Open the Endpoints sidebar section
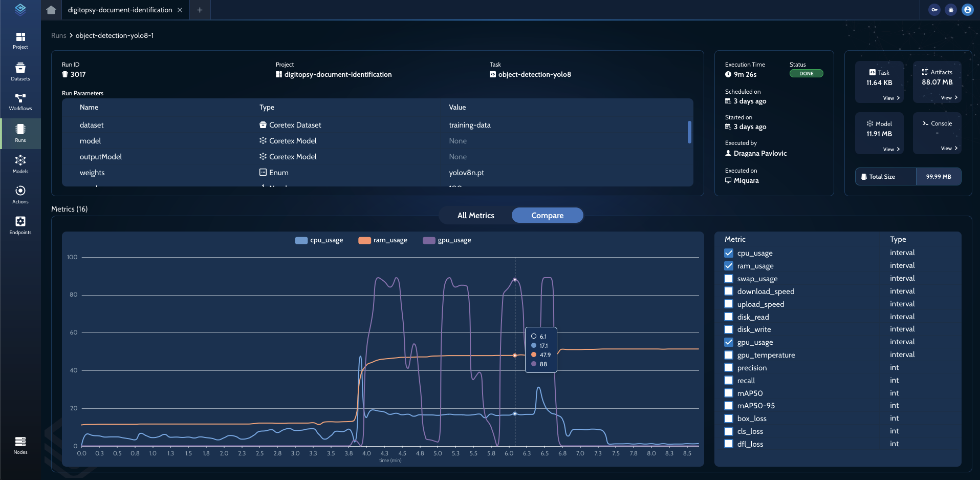The width and height of the screenshot is (980, 480). (x=20, y=225)
